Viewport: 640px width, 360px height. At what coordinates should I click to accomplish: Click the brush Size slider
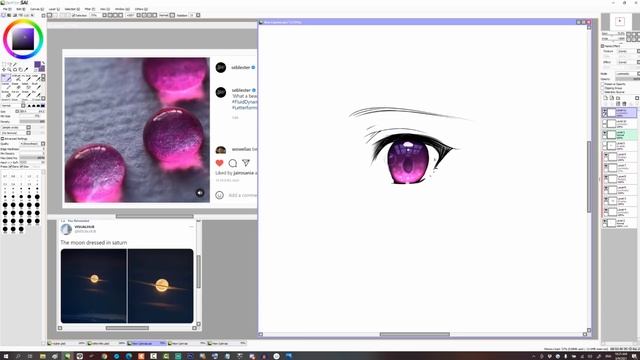pos(32,111)
